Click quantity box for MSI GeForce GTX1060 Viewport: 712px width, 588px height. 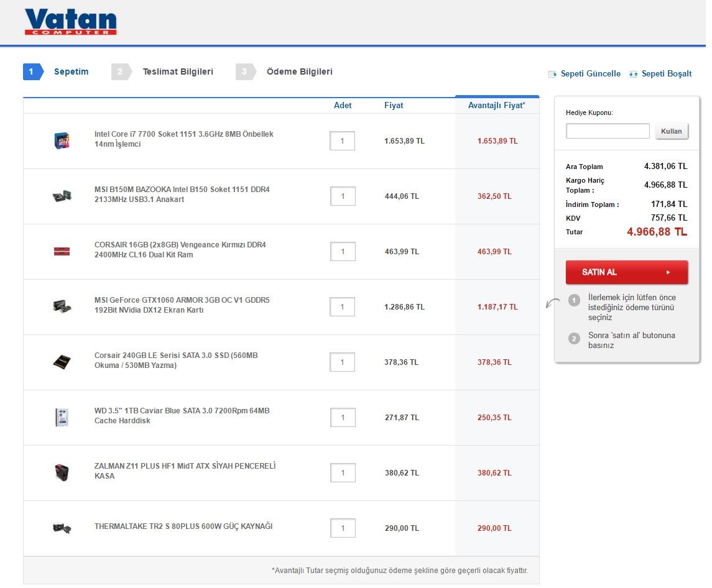[343, 307]
